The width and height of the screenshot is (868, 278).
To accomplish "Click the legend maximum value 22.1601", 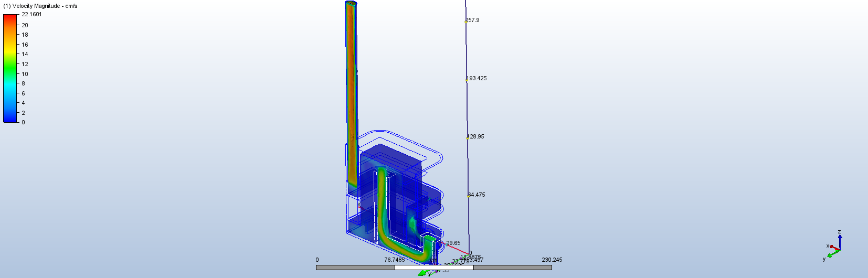I will coord(32,14).
